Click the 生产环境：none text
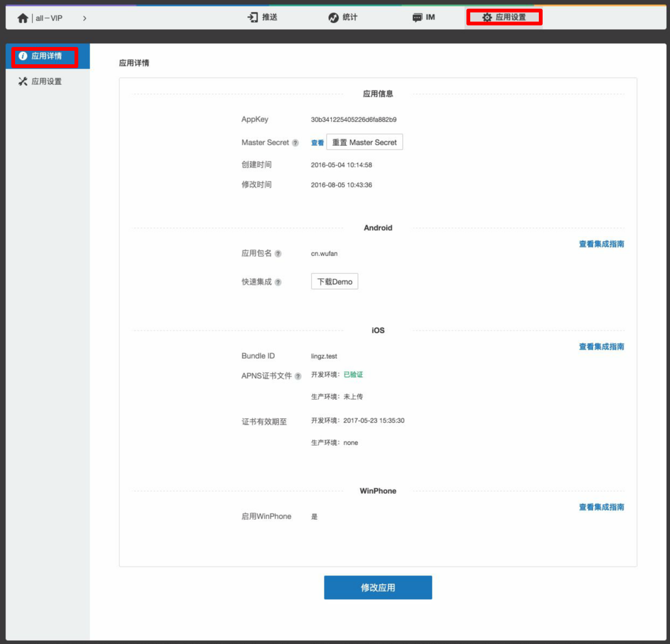 point(334,442)
